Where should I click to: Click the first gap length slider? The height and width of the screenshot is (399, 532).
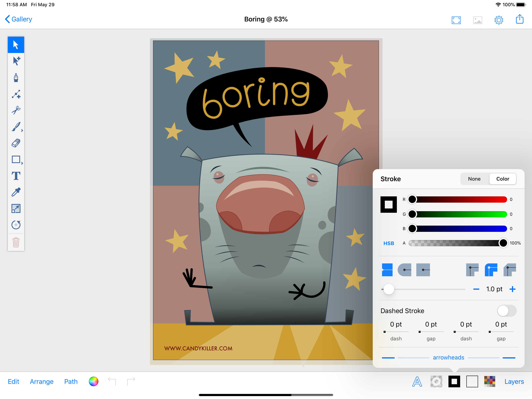click(x=431, y=332)
